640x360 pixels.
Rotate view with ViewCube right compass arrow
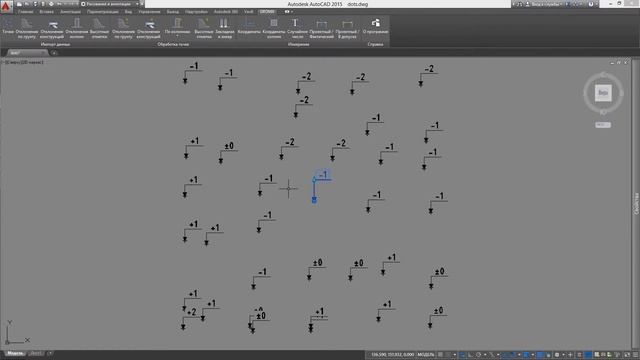(621, 93)
